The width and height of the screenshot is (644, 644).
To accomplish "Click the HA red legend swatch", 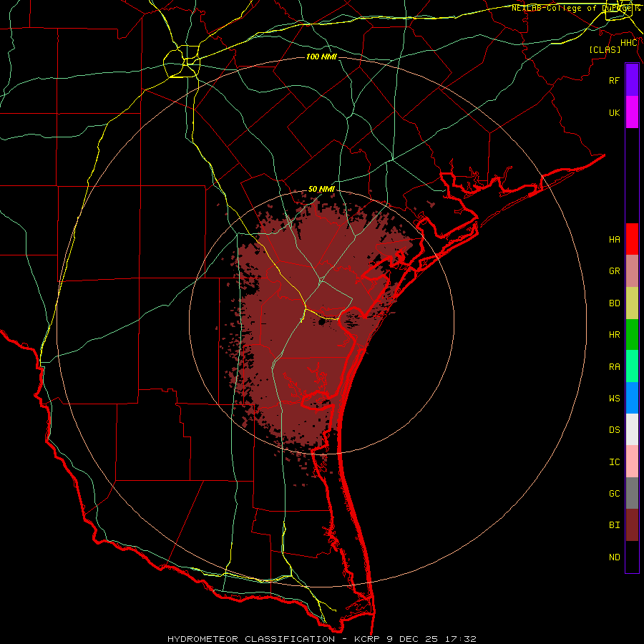I will tap(632, 239).
